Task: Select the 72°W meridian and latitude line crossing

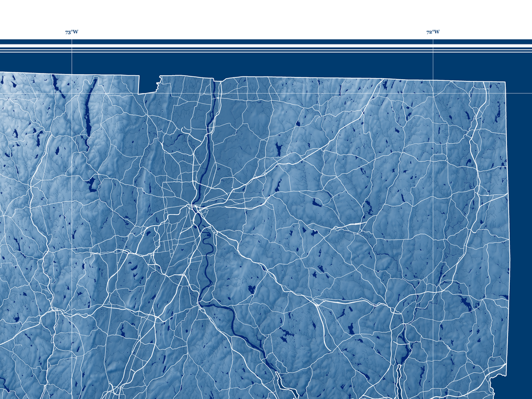Action: pos(433,94)
